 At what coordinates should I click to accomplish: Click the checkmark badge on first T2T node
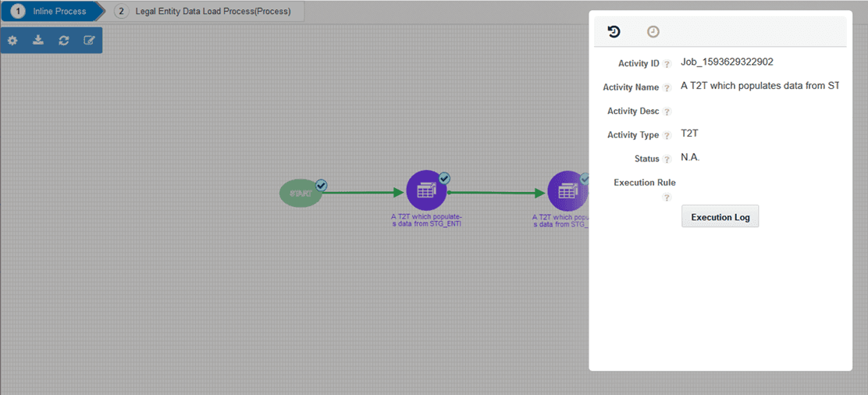tap(444, 178)
